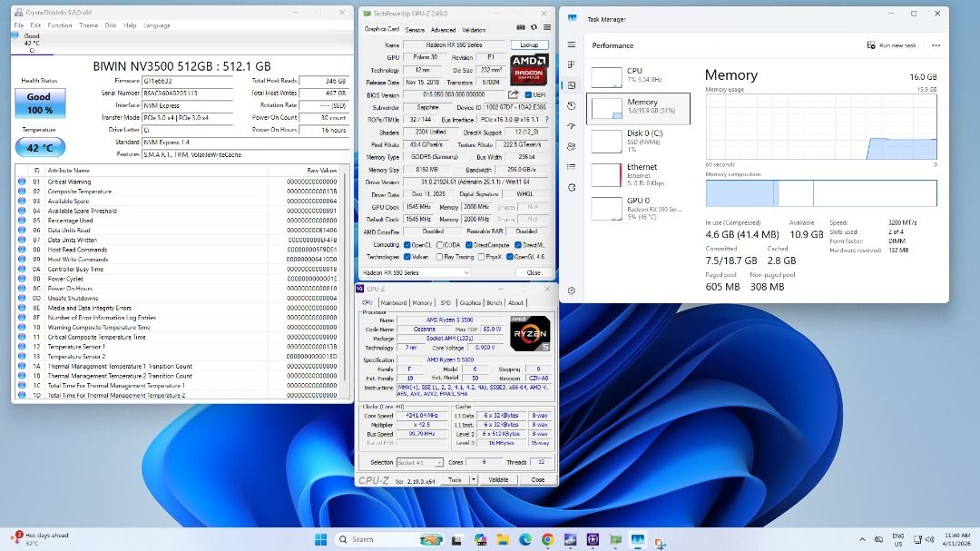
Task: Open App history in Task Manager sidebar
Action: pyautogui.click(x=572, y=105)
